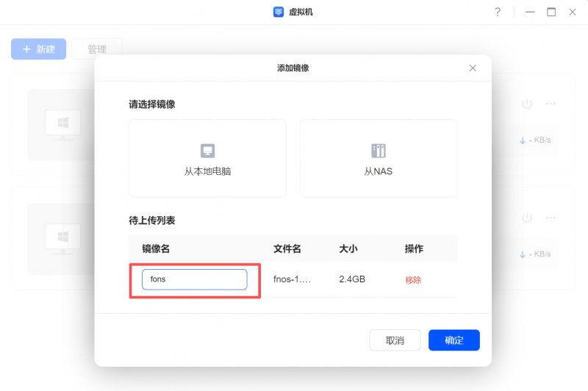Click the power icon of the bottom virtual machine
The width and height of the screenshot is (588, 391).
526,218
